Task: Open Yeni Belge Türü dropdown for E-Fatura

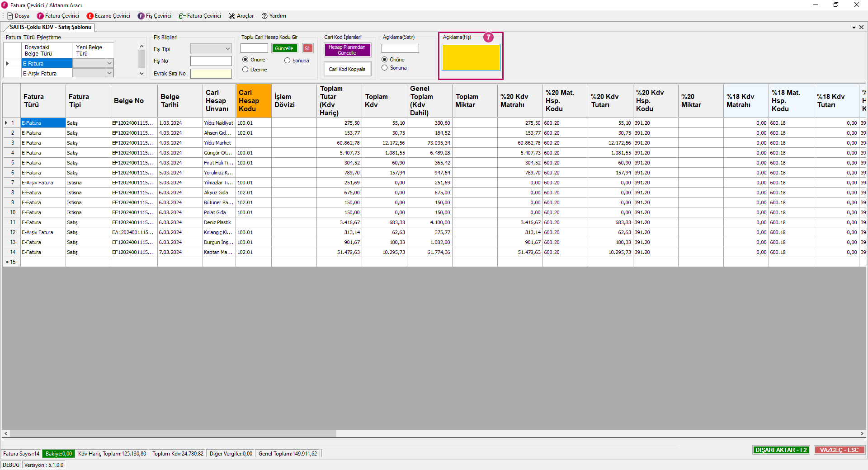Action: (x=109, y=63)
